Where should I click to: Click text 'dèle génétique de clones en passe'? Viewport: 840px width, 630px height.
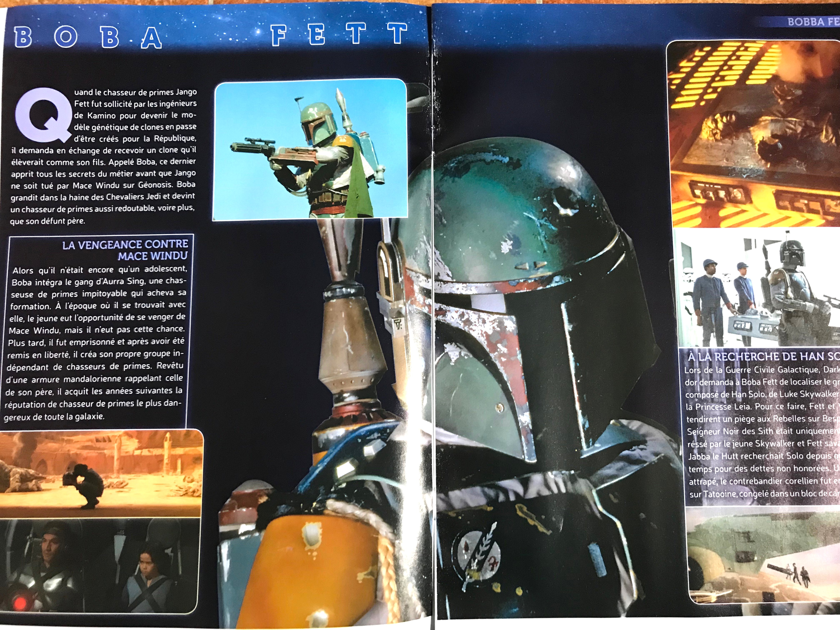136,127
